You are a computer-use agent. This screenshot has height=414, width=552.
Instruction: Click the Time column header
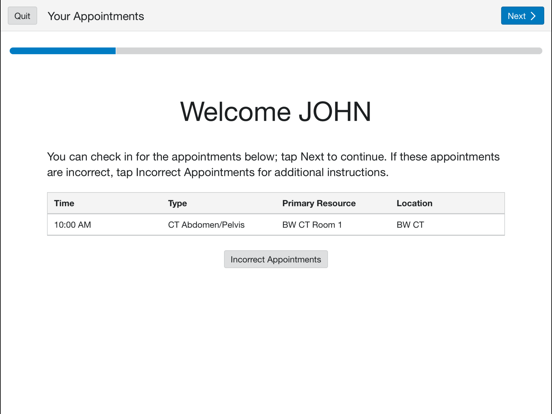(x=64, y=203)
